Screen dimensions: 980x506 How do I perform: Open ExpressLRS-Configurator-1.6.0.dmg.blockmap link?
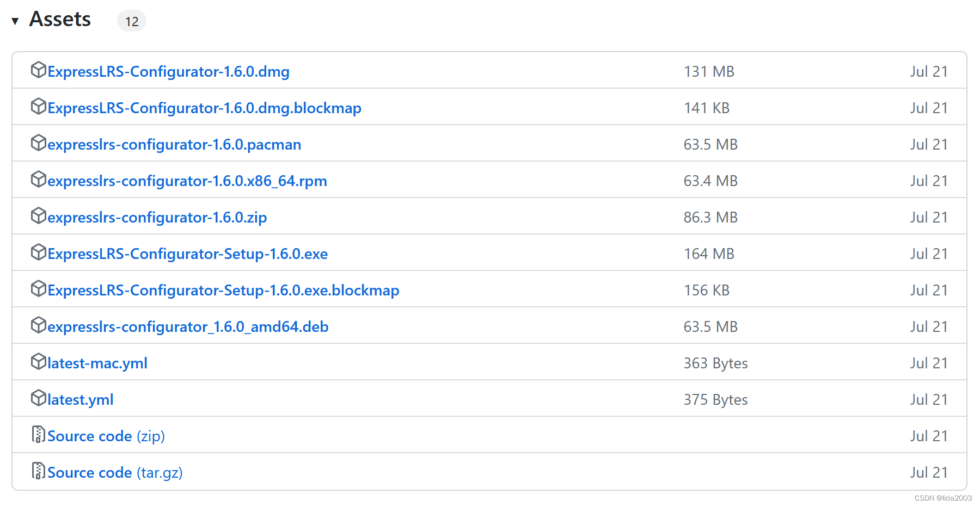(x=205, y=108)
